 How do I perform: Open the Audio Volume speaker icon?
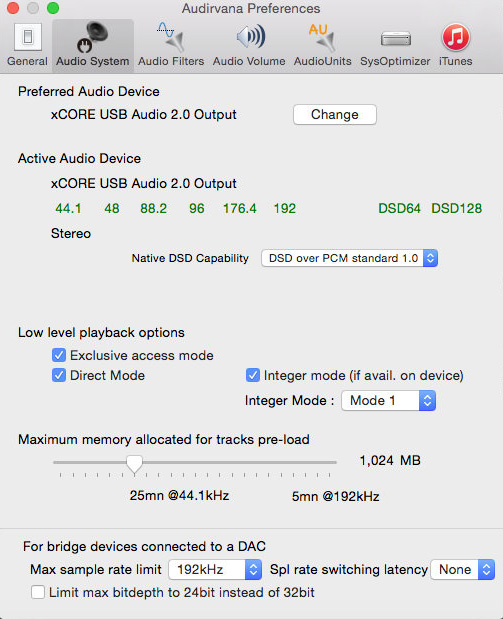tap(250, 37)
